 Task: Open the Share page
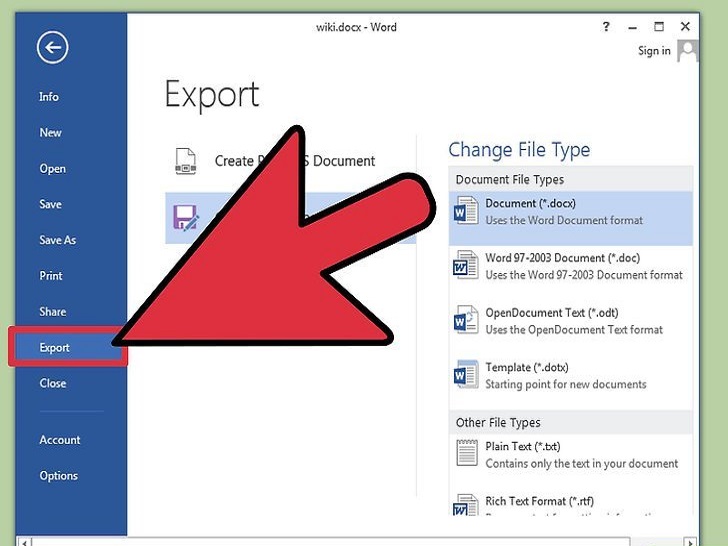click(x=52, y=312)
